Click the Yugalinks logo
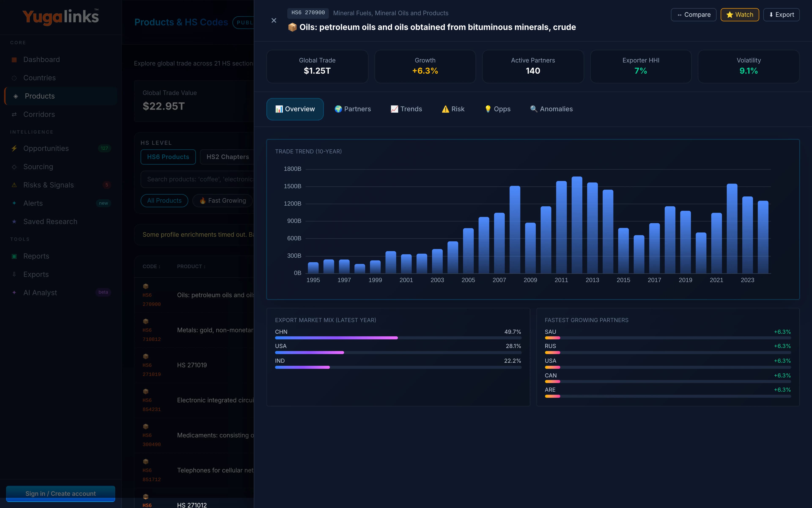The width and height of the screenshot is (812, 508). tap(60, 17)
